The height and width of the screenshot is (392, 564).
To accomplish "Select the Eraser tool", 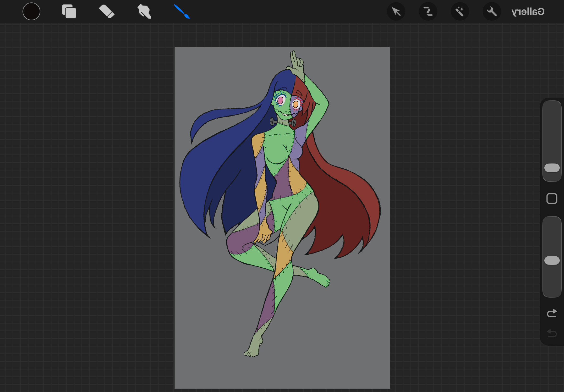I will pos(107,11).
